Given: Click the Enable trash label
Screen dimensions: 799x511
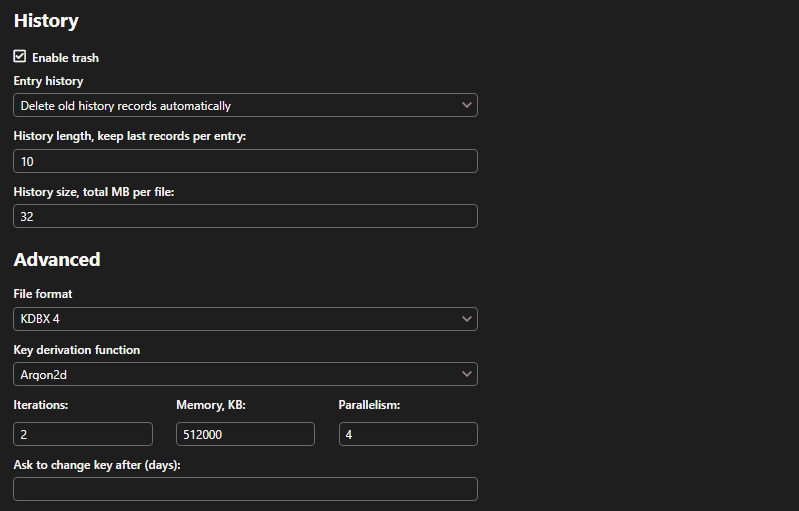Looking at the screenshot, I should (x=65, y=58).
